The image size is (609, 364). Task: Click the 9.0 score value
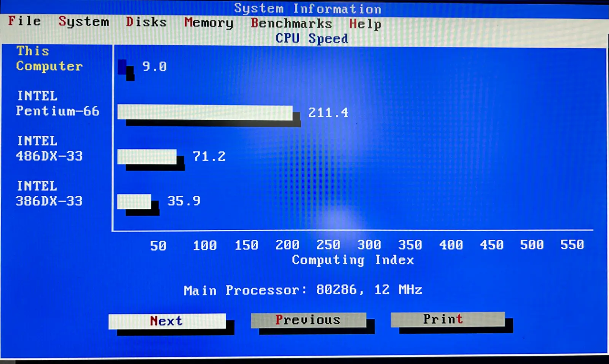[155, 67]
